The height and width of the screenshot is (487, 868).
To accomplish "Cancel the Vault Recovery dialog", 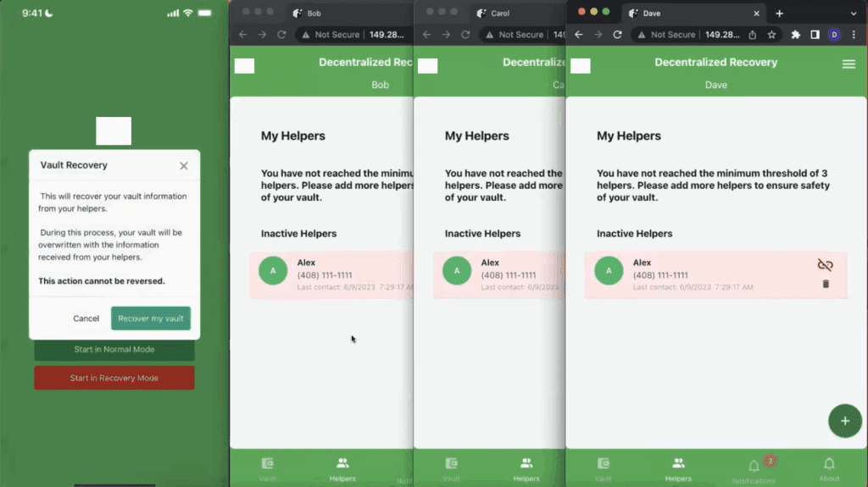I will 86,318.
